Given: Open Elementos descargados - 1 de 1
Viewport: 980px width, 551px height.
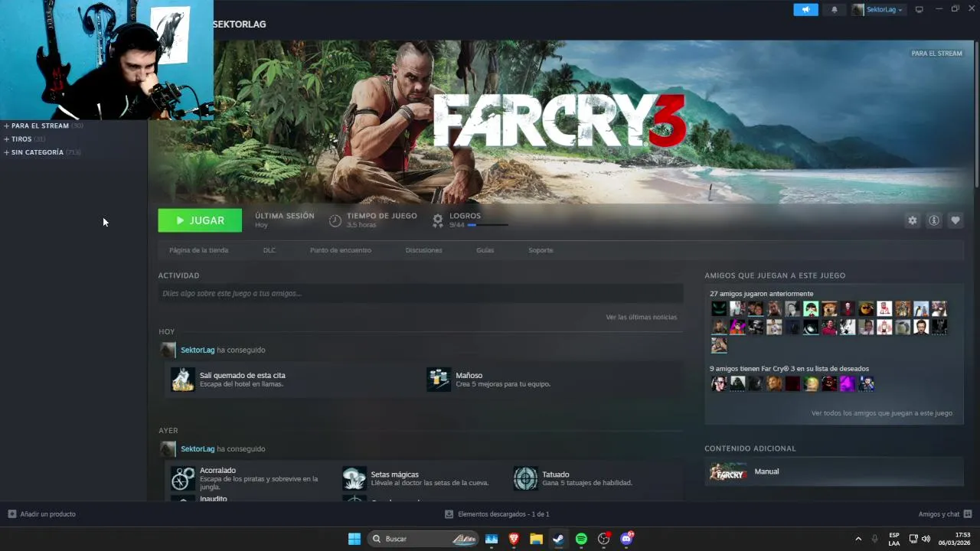Looking at the screenshot, I should tap(504, 514).
